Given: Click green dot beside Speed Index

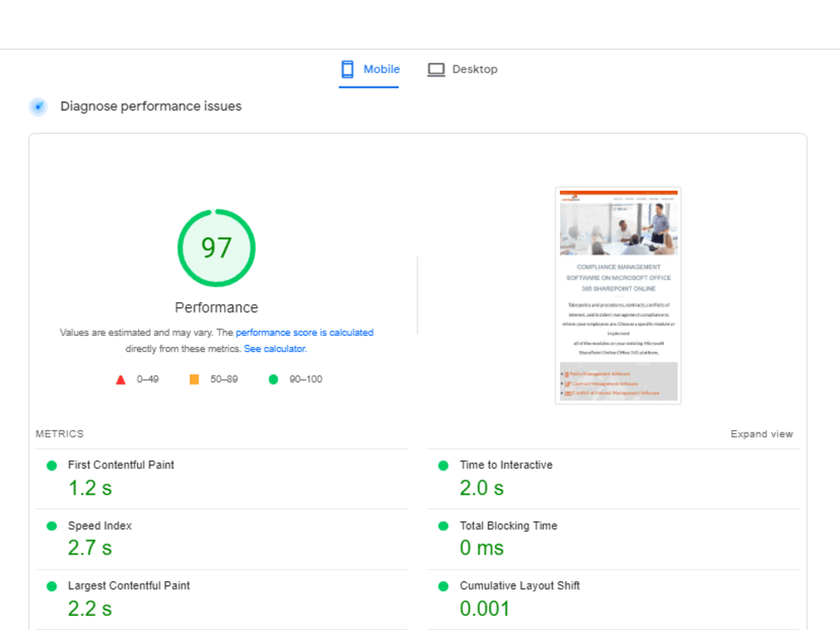Looking at the screenshot, I should (51, 526).
